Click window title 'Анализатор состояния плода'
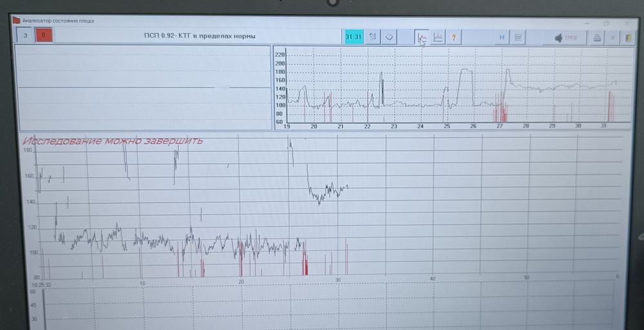The width and height of the screenshot is (644, 330). click(x=58, y=21)
